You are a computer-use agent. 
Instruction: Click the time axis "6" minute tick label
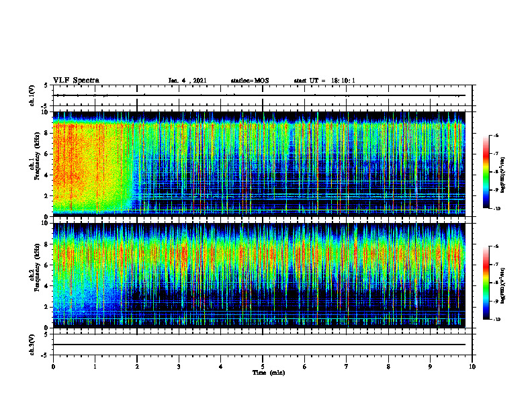tap(305, 367)
